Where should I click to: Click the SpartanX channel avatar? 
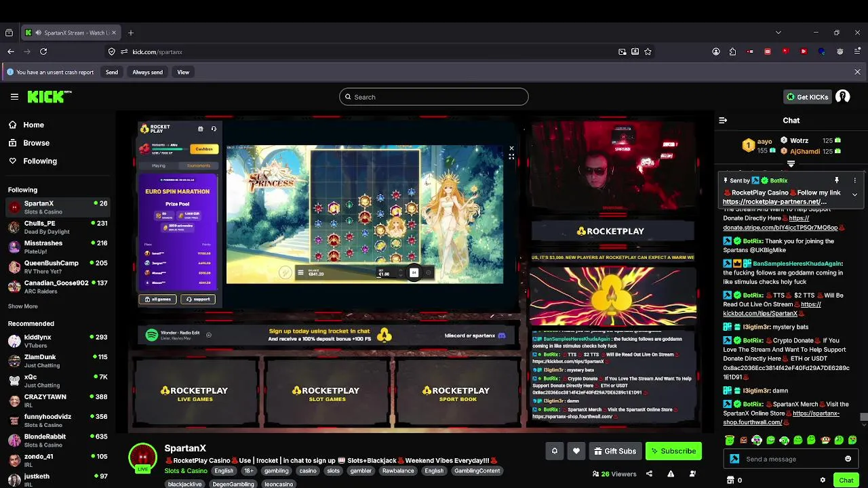(x=142, y=457)
